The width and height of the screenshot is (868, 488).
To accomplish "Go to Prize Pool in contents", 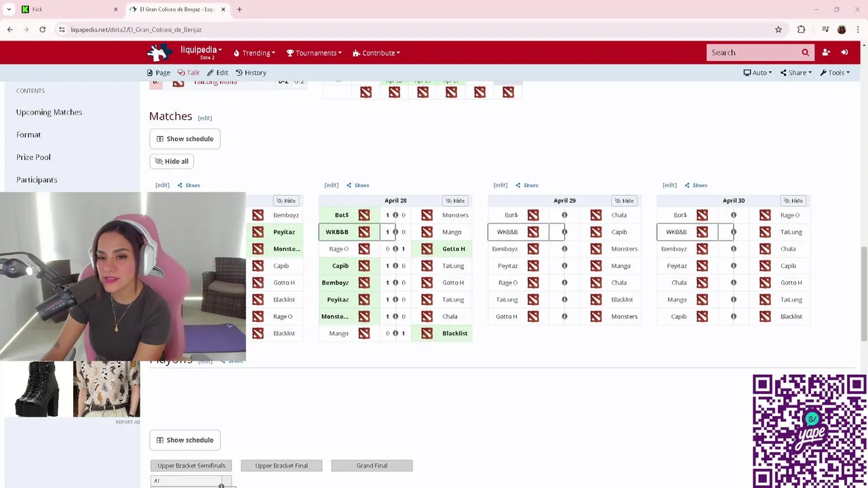I will 33,157.
